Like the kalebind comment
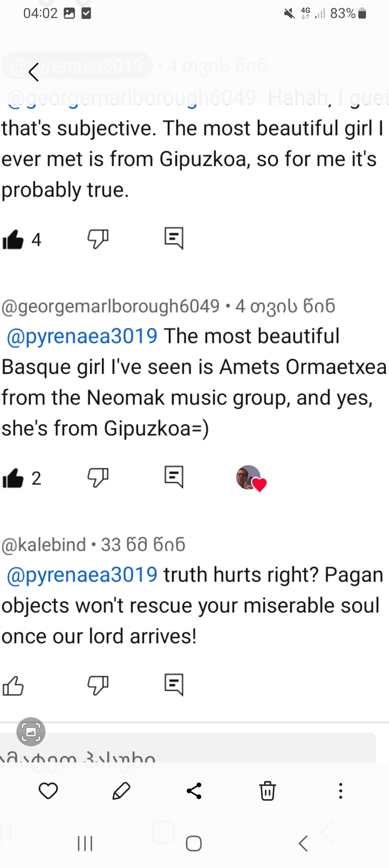The height and width of the screenshot is (868, 389). click(x=13, y=685)
